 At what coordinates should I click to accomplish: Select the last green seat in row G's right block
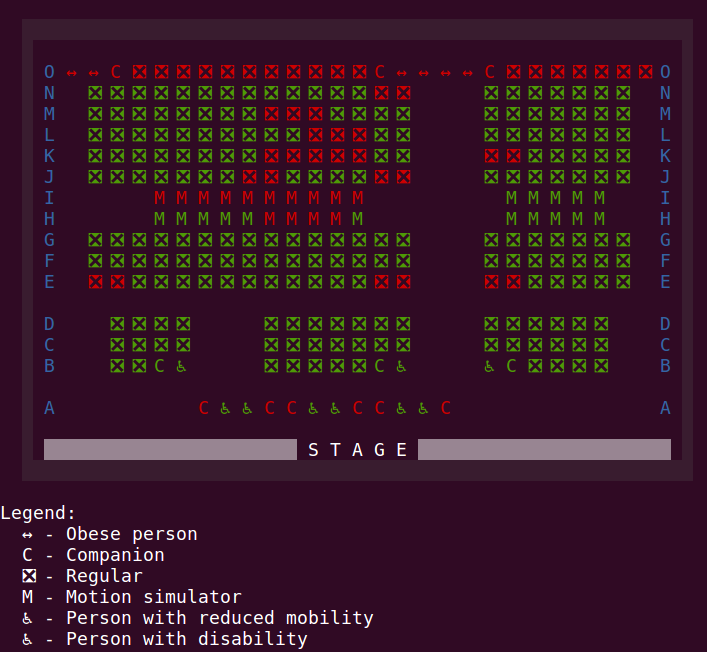click(x=624, y=240)
